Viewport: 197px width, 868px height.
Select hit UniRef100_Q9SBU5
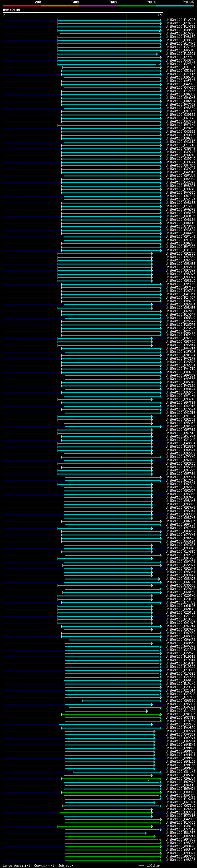coord(180,281)
